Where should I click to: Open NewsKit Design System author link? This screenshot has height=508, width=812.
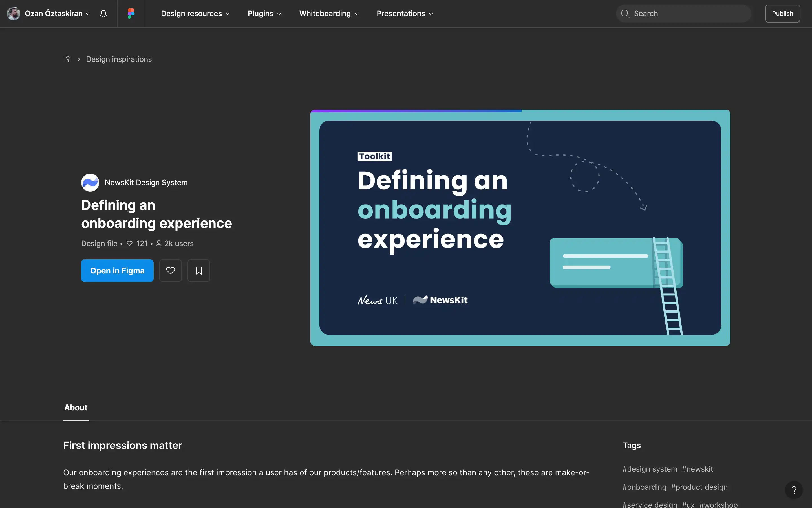(146, 182)
